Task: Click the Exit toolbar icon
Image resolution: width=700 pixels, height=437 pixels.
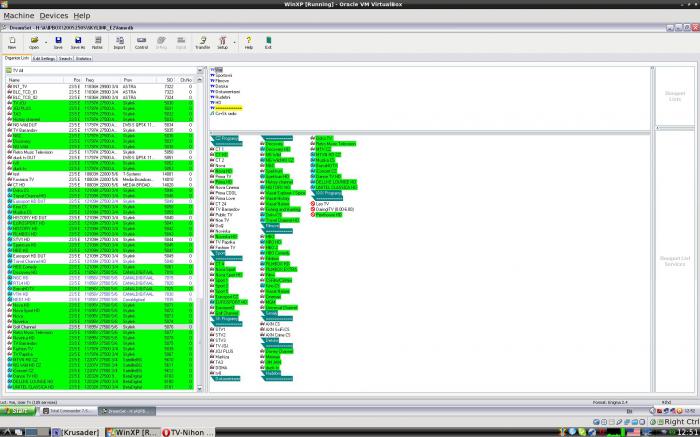Action: point(268,43)
